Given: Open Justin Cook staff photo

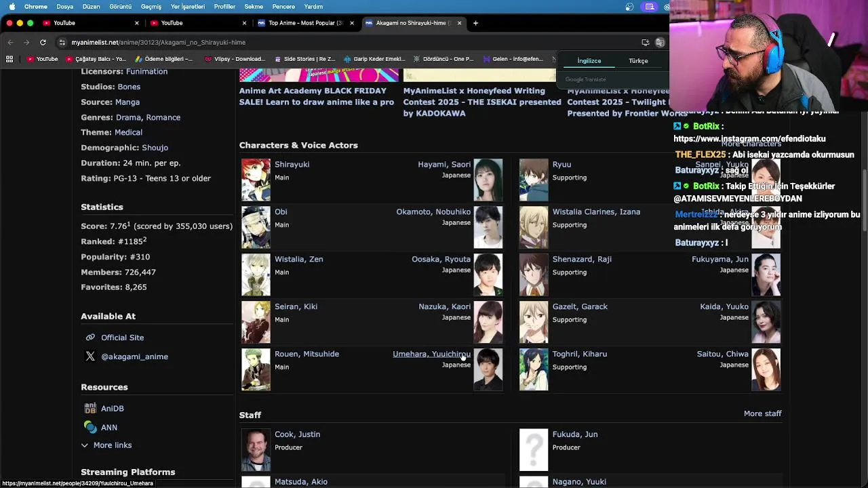Looking at the screenshot, I should 256,450.
